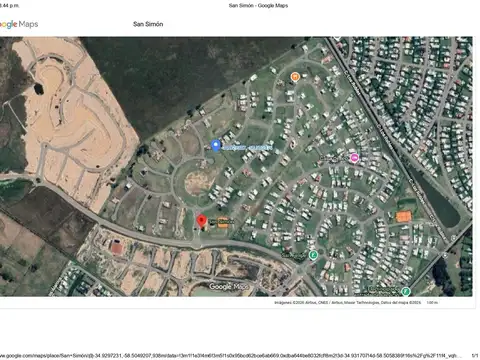Click the imagery copyright attribution text

coord(347,303)
